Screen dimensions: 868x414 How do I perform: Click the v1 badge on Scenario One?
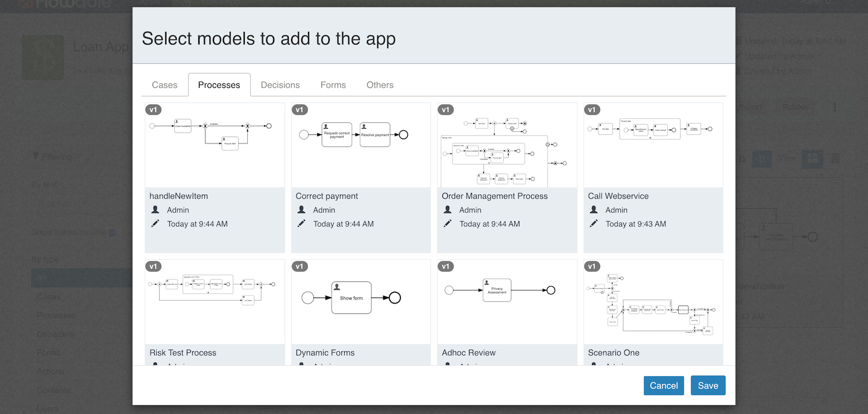pos(592,266)
